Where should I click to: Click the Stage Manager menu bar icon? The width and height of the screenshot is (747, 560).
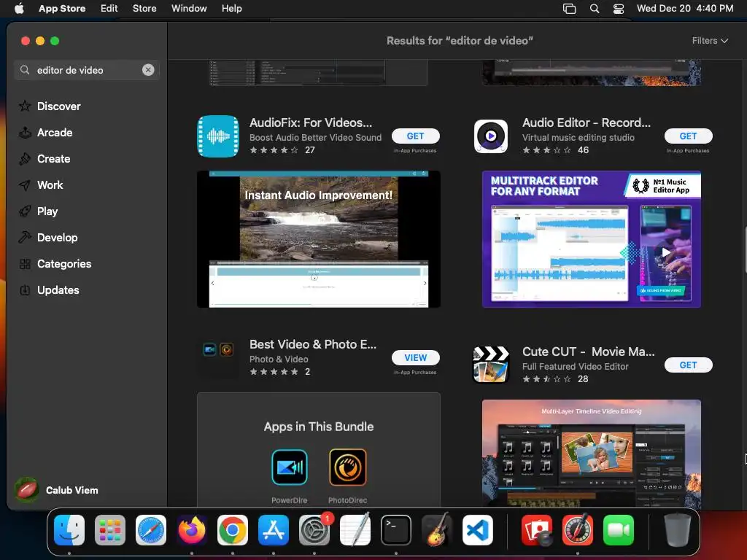(x=569, y=9)
